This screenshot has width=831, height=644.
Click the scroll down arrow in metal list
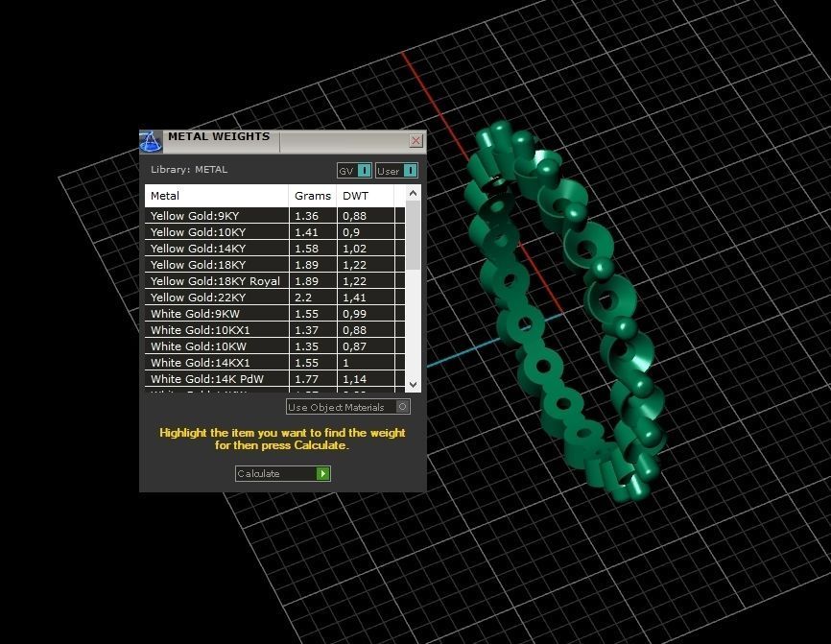(x=414, y=384)
